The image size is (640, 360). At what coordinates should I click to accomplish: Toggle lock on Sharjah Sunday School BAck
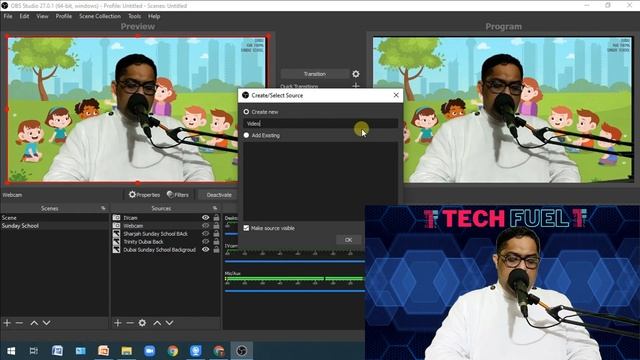216,234
